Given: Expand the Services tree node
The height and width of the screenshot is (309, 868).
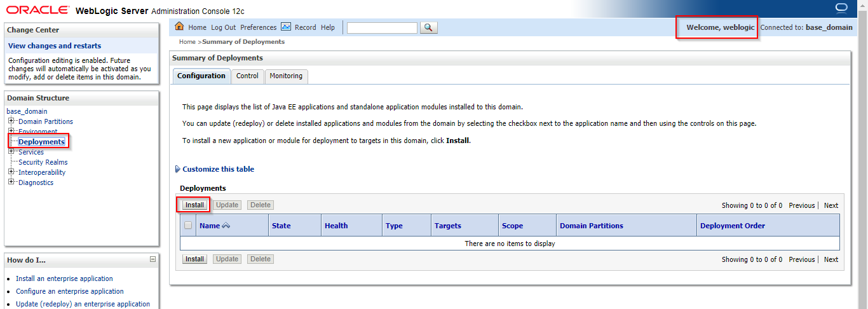Looking at the screenshot, I should pos(11,151).
